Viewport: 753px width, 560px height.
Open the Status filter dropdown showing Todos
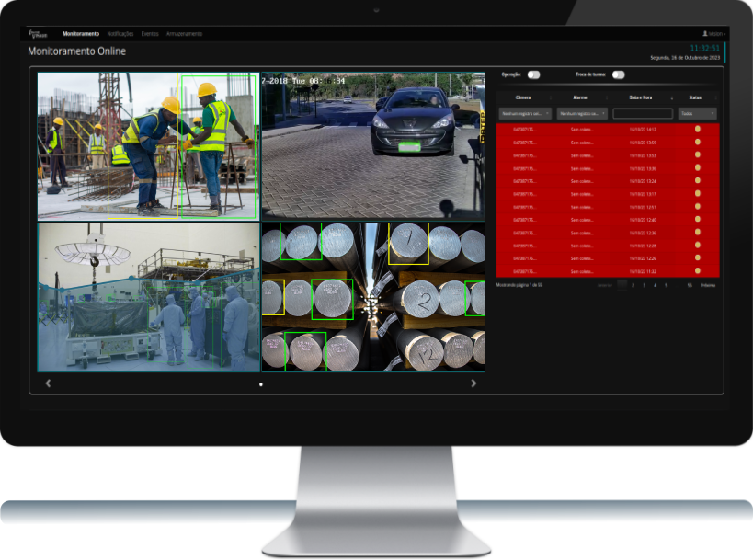697,113
